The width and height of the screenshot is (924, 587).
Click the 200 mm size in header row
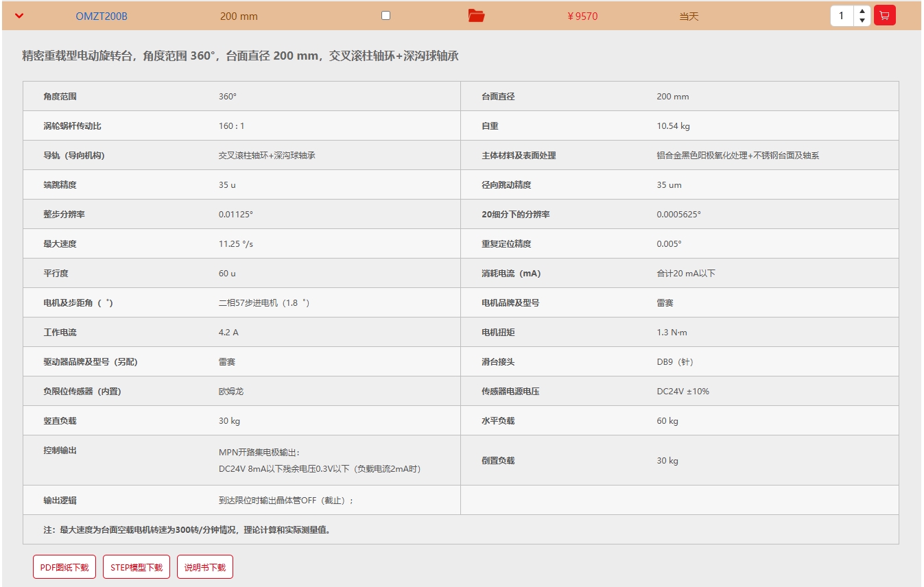[239, 16]
